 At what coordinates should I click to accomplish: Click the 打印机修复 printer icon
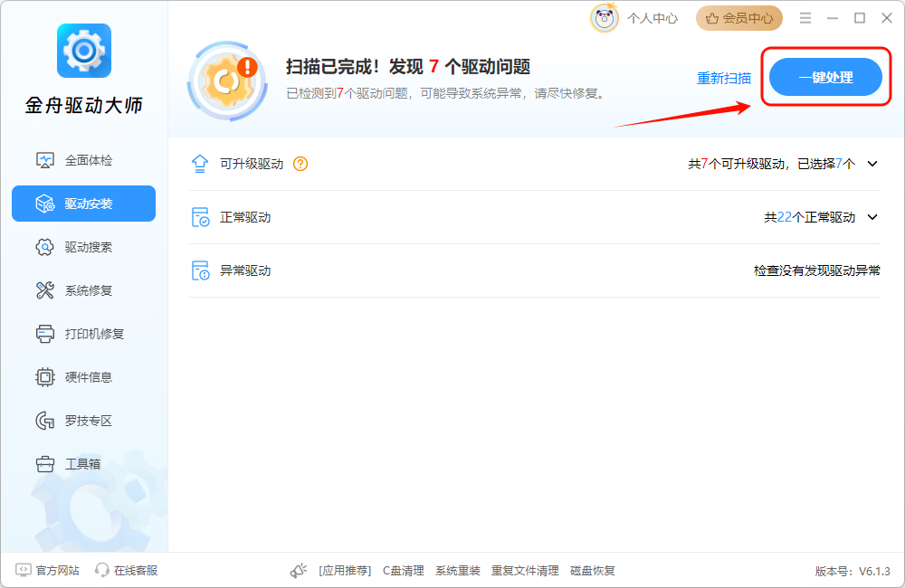[x=45, y=334]
